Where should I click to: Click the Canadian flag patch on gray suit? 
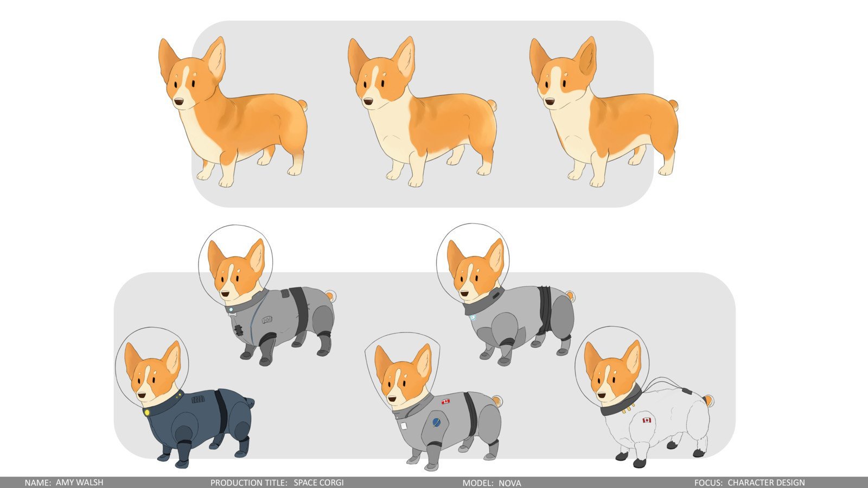click(445, 402)
